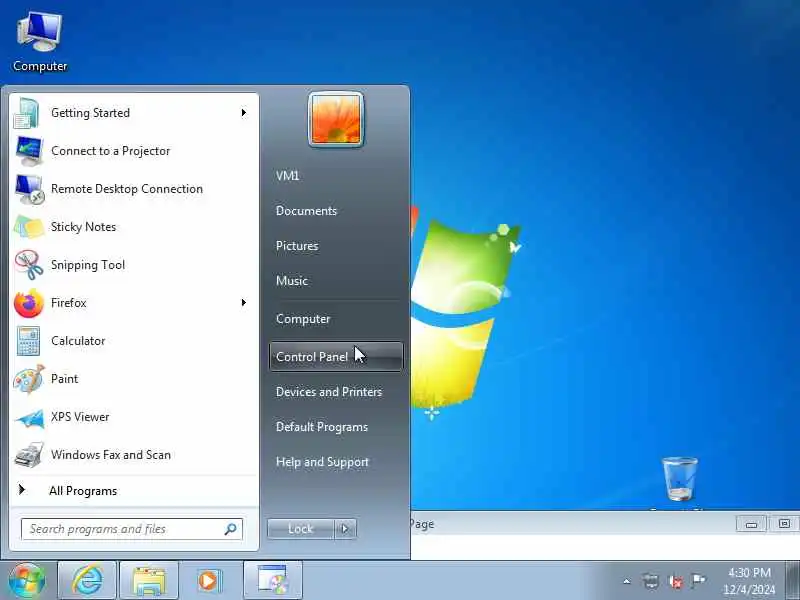Open Documents from Start menu
The width and height of the screenshot is (800, 600).
(306, 211)
